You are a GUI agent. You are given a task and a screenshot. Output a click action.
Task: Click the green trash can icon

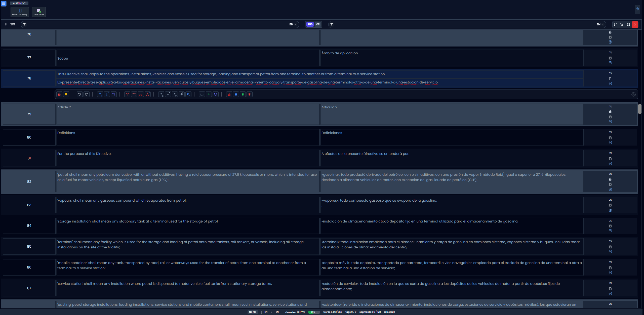click(x=243, y=94)
